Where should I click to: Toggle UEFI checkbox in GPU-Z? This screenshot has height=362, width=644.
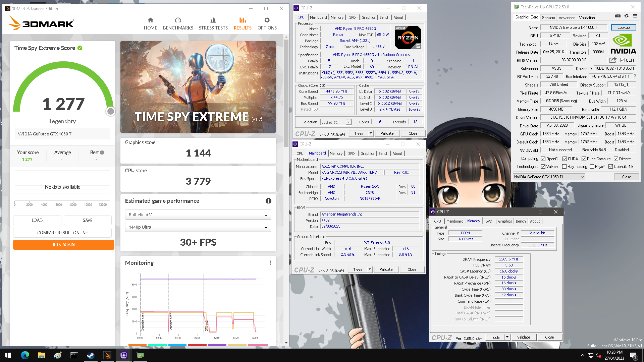coord(623,60)
